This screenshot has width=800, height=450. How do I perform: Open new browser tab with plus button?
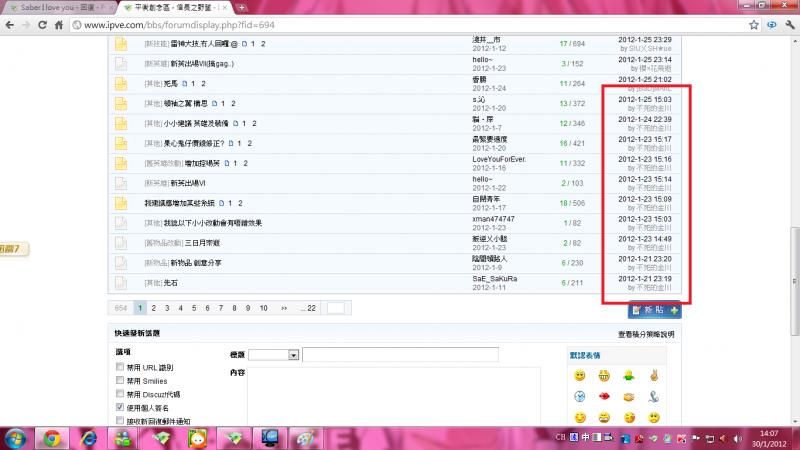(241, 7)
